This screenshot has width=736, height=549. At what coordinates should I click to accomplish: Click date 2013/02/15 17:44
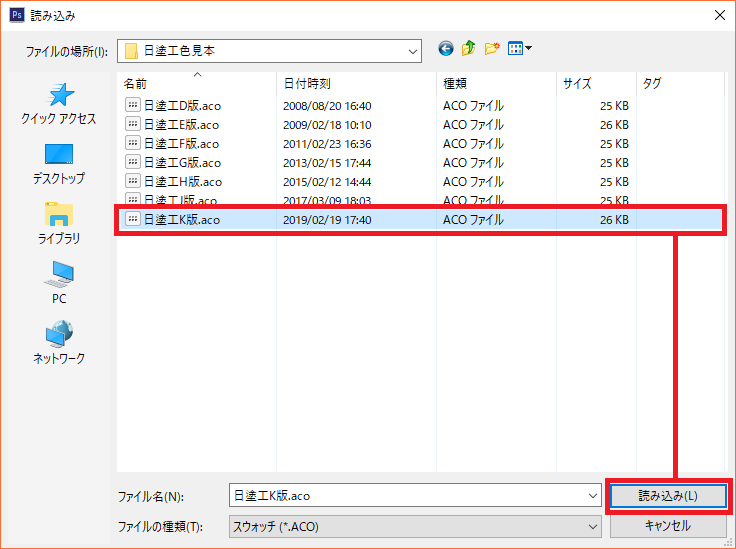click(x=327, y=163)
